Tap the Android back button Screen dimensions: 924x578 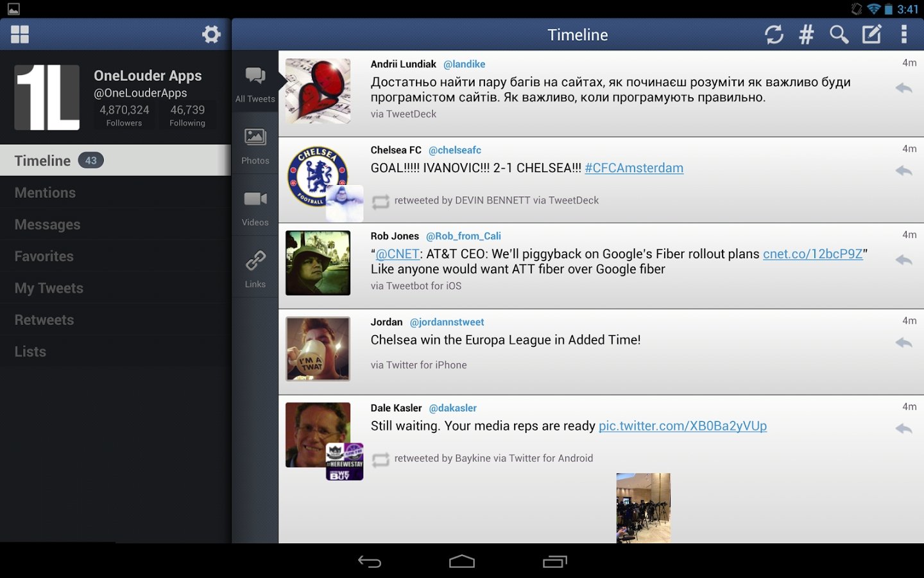370,562
